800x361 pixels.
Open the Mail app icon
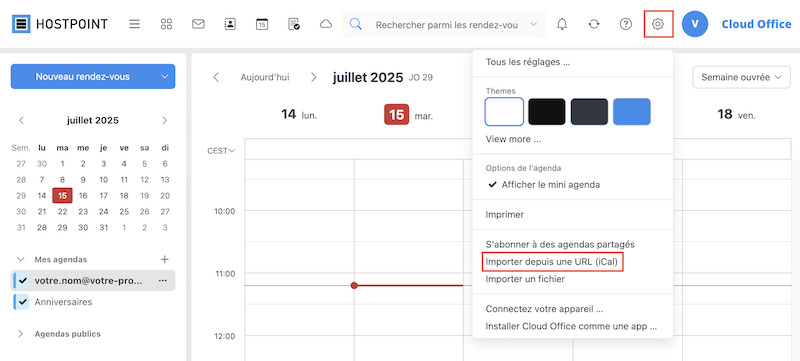click(198, 24)
